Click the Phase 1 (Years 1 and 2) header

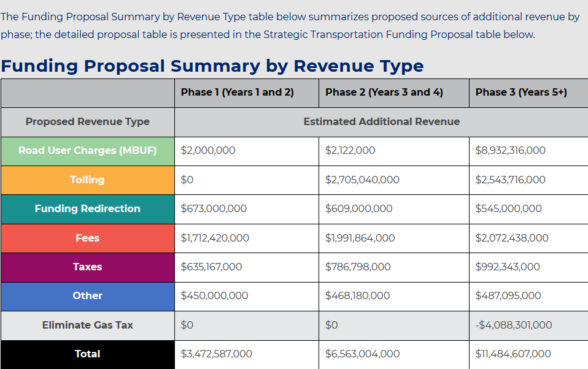click(x=237, y=93)
